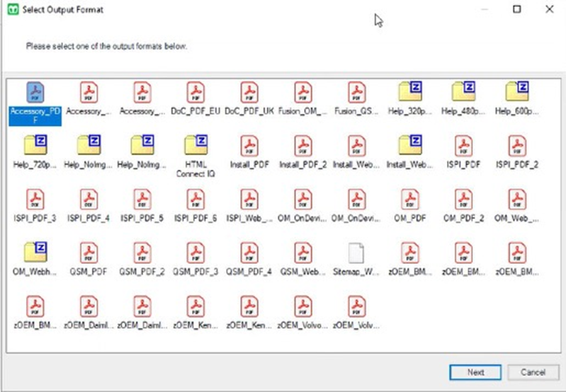The image size is (566, 392).
Task: Choose the DoC_PDF_EU format icon
Action: [196, 98]
